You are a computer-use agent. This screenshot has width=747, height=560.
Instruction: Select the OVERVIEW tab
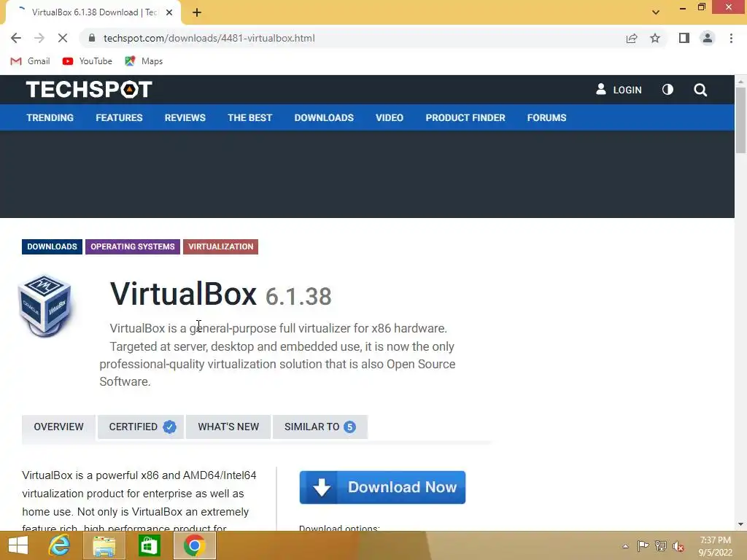point(58,427)
